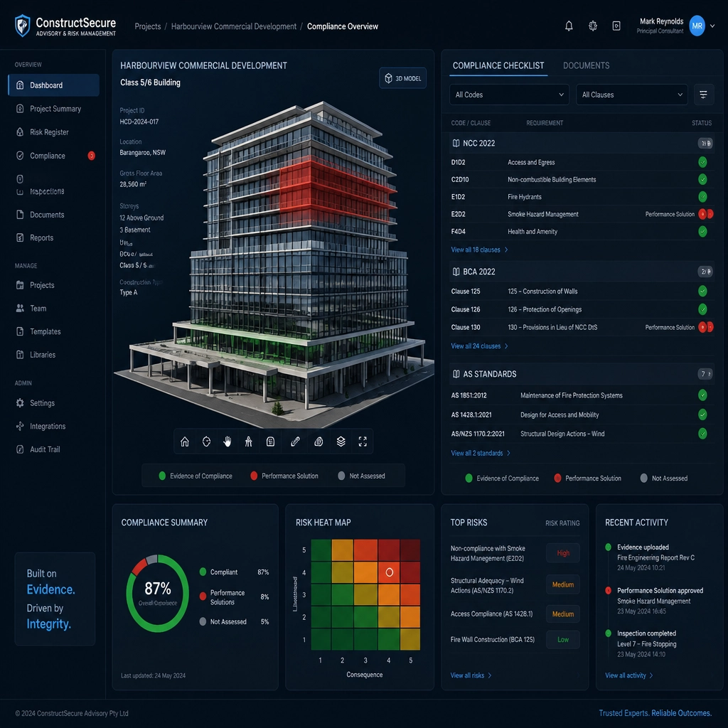This screenshot has height=728, width=728.
Task: Click the Libraries sidebar icon
Action: tap(20, 355)
